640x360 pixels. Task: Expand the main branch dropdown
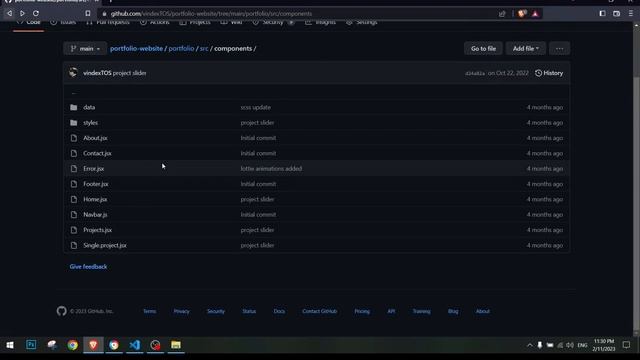85,49
